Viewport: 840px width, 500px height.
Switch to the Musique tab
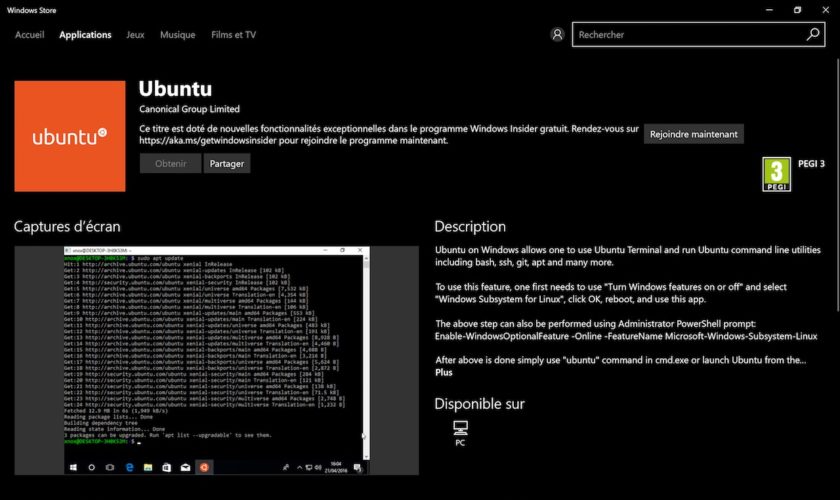pos(177,35)
